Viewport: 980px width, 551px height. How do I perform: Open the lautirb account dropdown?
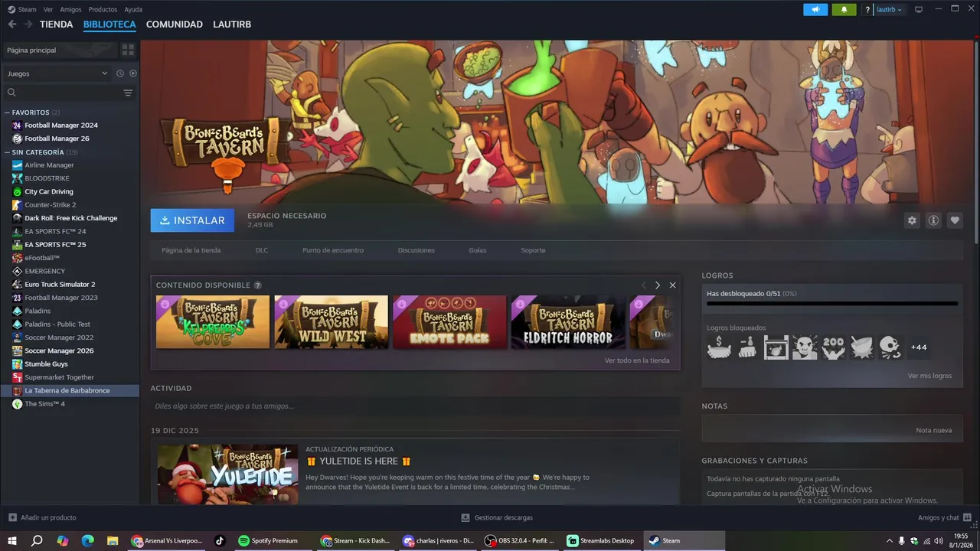point(889,9)
